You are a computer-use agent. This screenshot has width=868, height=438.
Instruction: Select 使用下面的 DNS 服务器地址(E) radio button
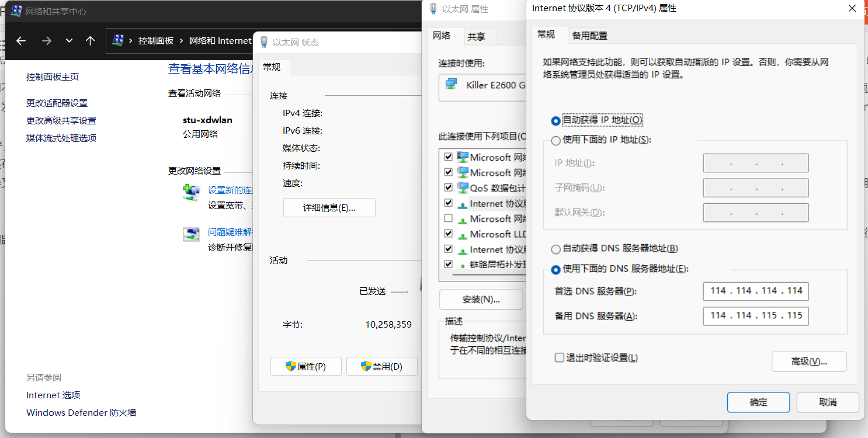[x=556, y=269]
